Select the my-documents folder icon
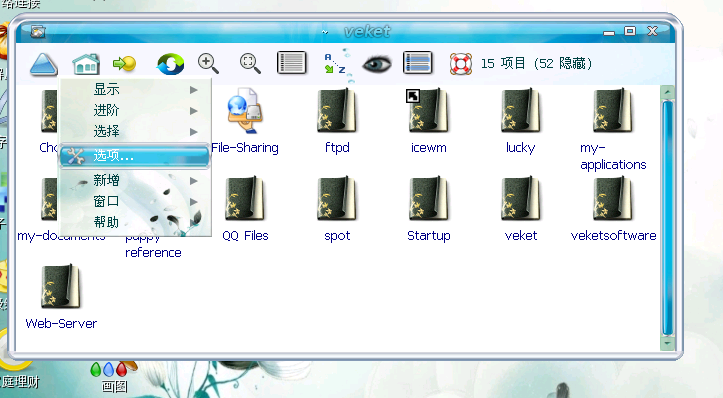Screen dimensions: 723x398 [49, 198]
